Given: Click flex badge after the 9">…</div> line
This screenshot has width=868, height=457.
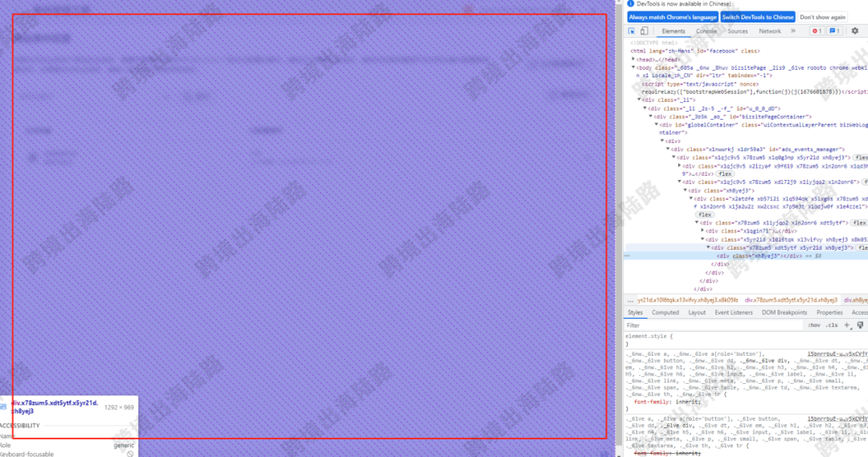Looking at the screenshot, I should tap(725, 173).
